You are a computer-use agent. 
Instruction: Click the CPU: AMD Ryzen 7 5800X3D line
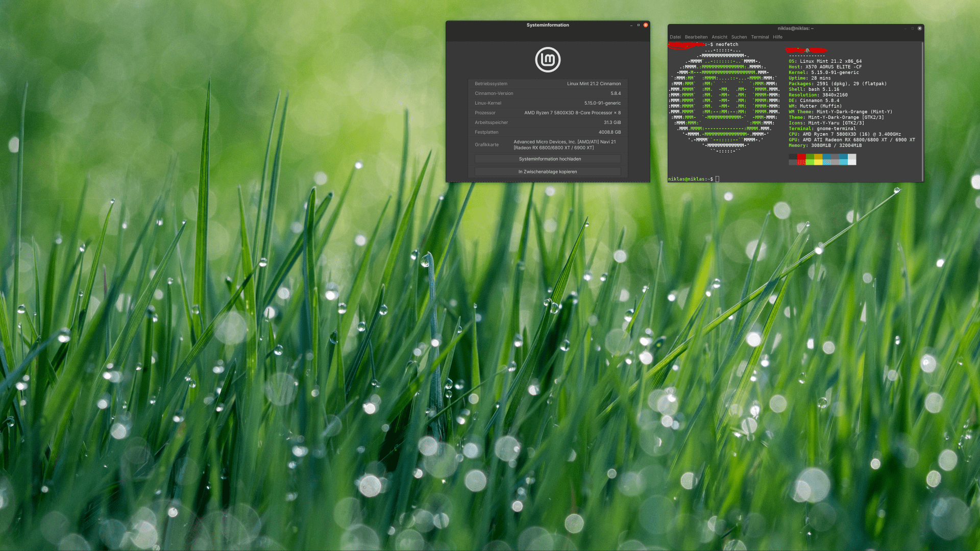845,134
